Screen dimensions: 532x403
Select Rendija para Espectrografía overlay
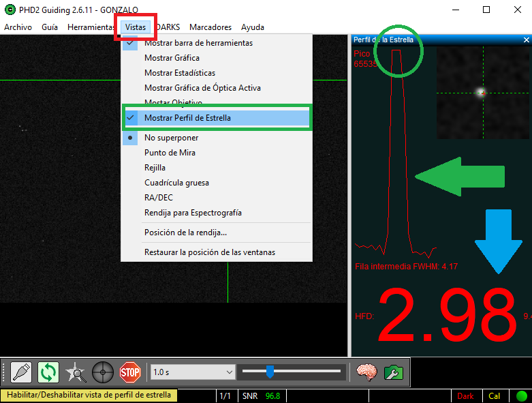217,213
